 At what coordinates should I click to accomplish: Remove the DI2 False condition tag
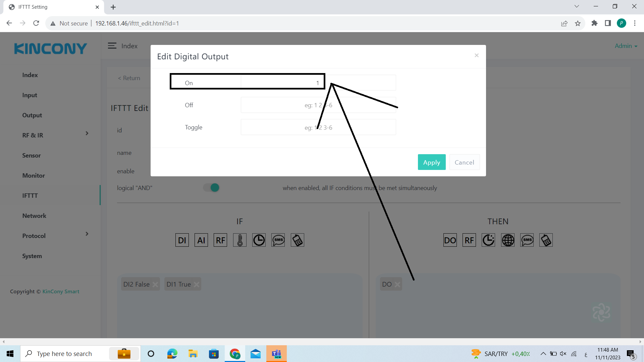pos(155,285)
